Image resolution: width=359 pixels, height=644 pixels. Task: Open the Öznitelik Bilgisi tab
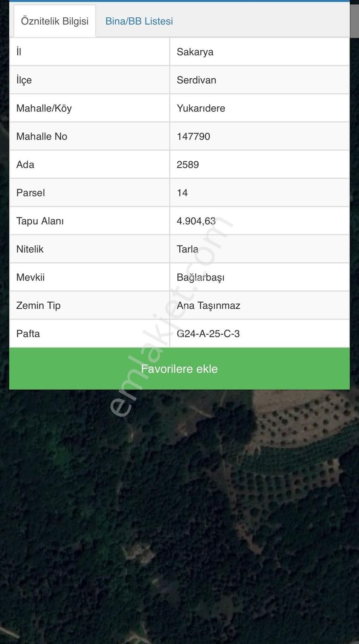[x=55, y=21]
